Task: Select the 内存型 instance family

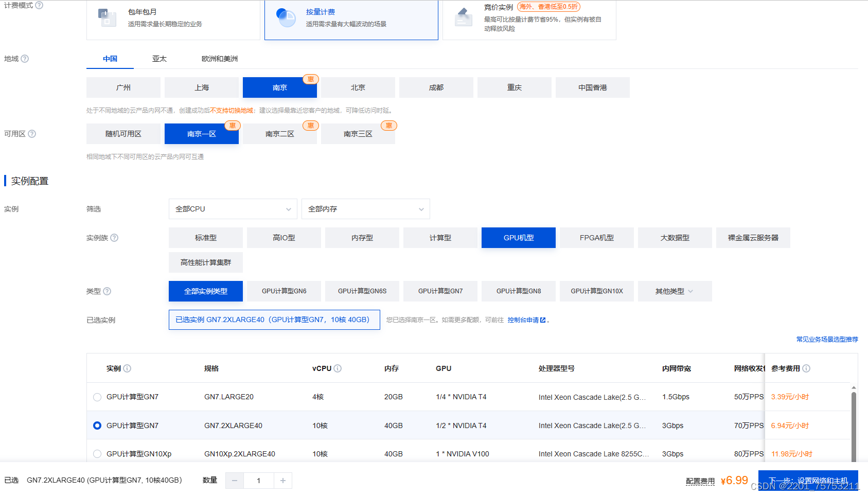Action: tap(362, 238)
